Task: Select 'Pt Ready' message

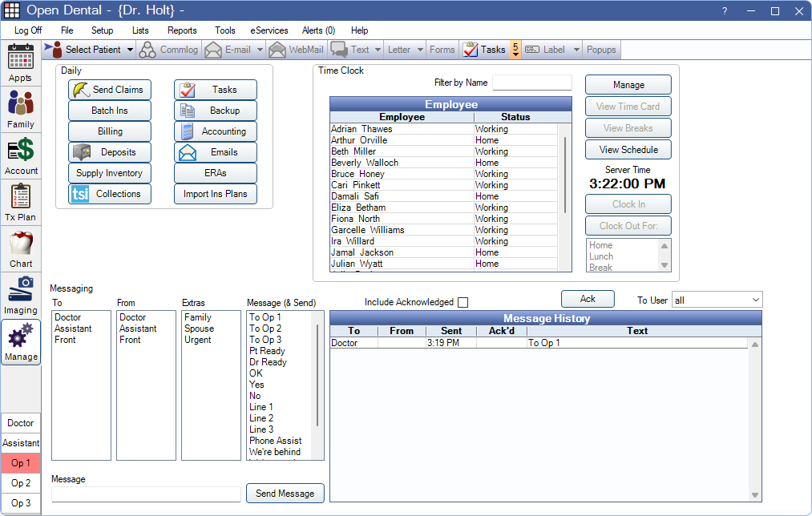Action: [x=267, y=351]
